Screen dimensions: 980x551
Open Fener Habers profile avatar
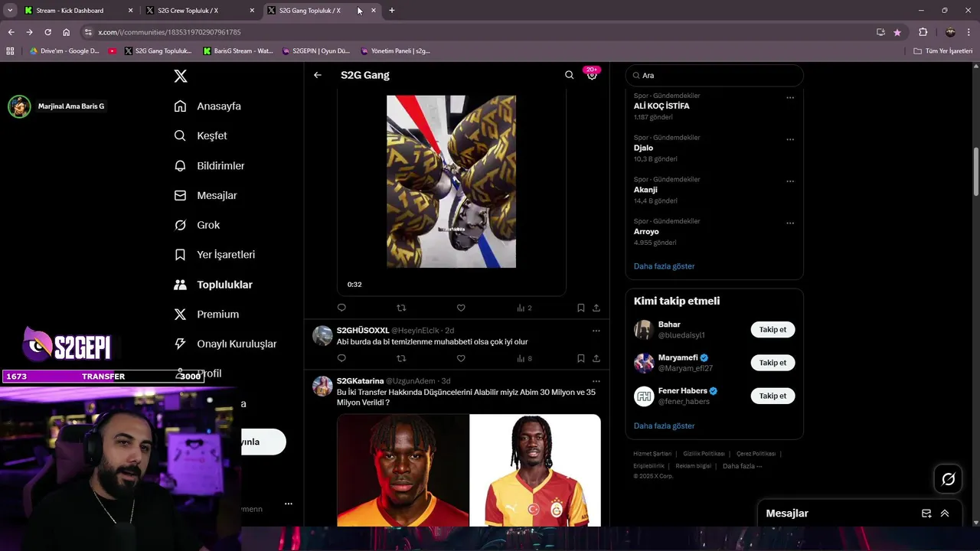point(644,396)
